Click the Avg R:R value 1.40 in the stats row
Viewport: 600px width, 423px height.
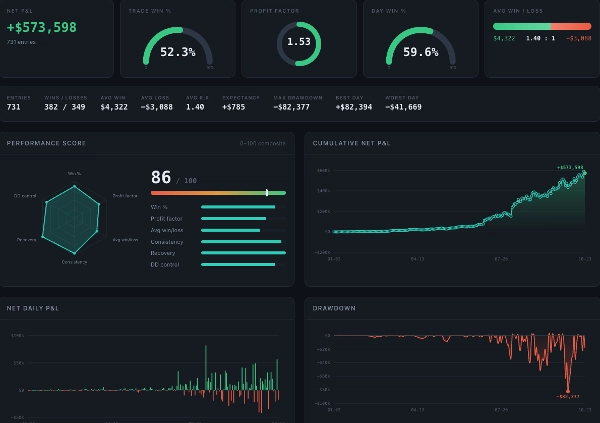[x=195, y=107]
